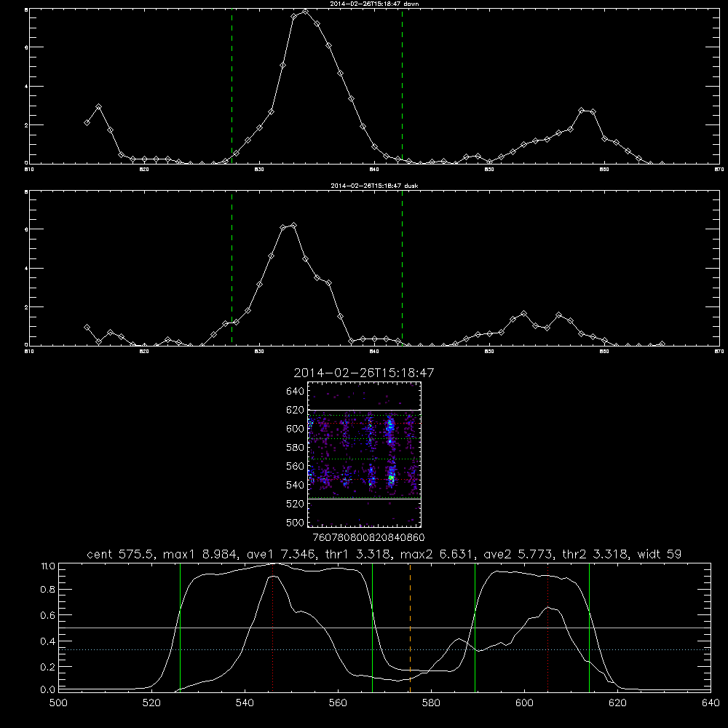Viewport: 728px width, 728px height.
Task: Click the 600 label on bottom plot x-axis
Action: (x=524, y=703)
